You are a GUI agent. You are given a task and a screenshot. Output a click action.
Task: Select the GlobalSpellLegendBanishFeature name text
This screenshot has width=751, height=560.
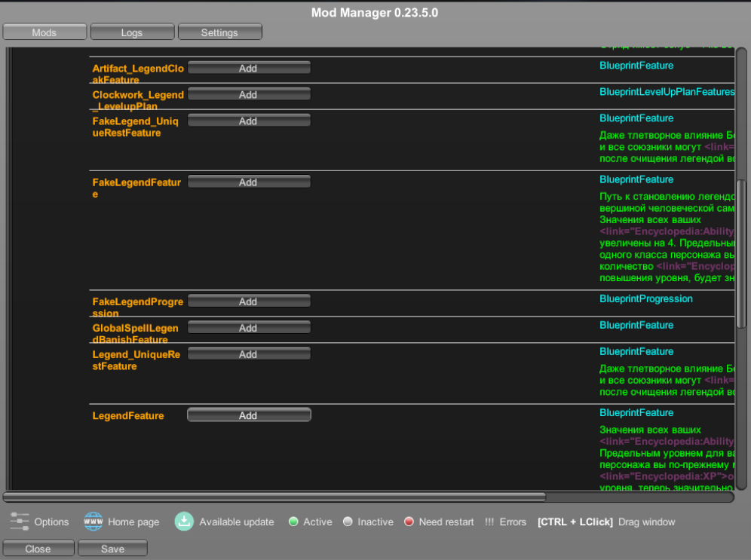136,333
